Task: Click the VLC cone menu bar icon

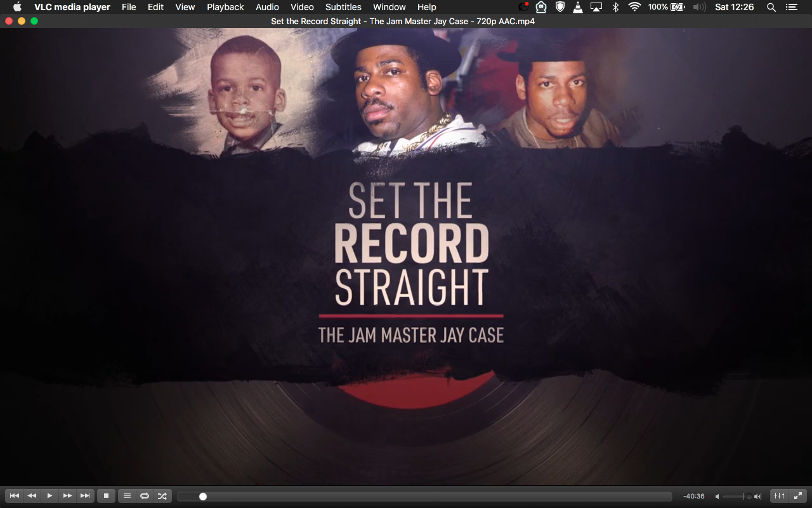Action: (x=578, y=7)
